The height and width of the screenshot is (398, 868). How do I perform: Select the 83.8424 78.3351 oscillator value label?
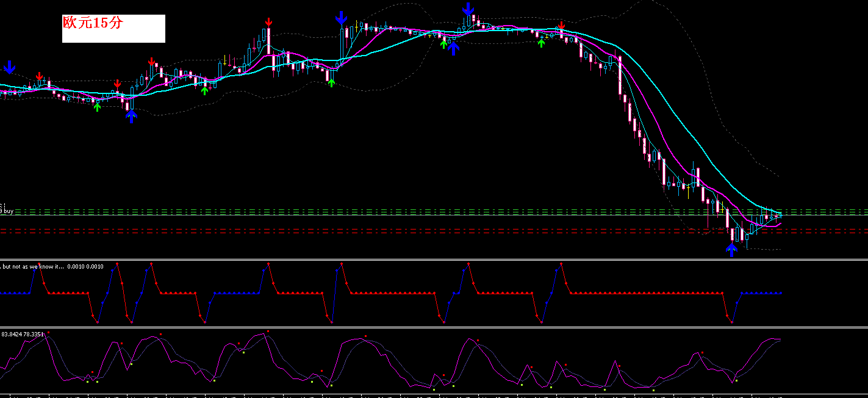(23, 335)
